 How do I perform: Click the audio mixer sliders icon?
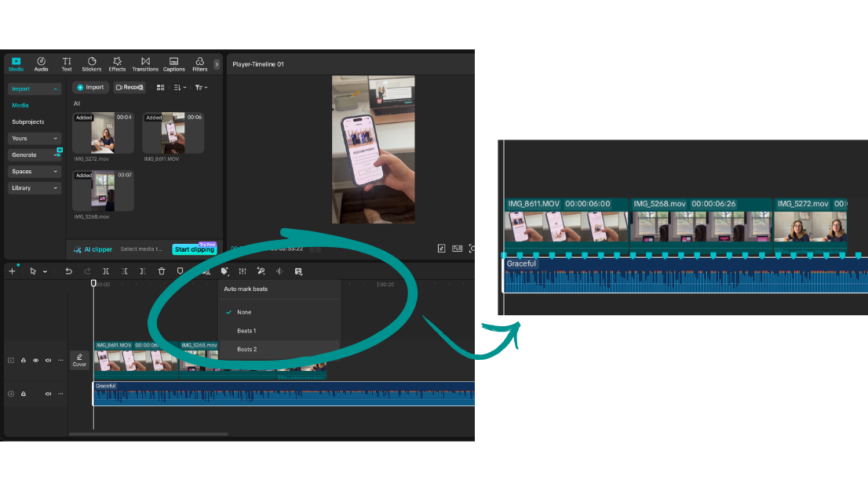click(243, 271)
